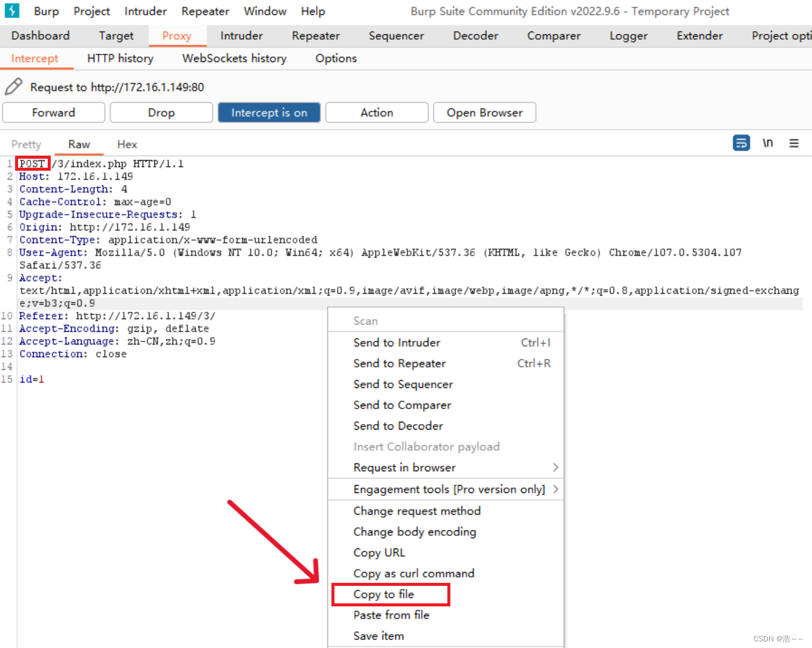
Task: Click the Host header line
Action: (76, 176)
